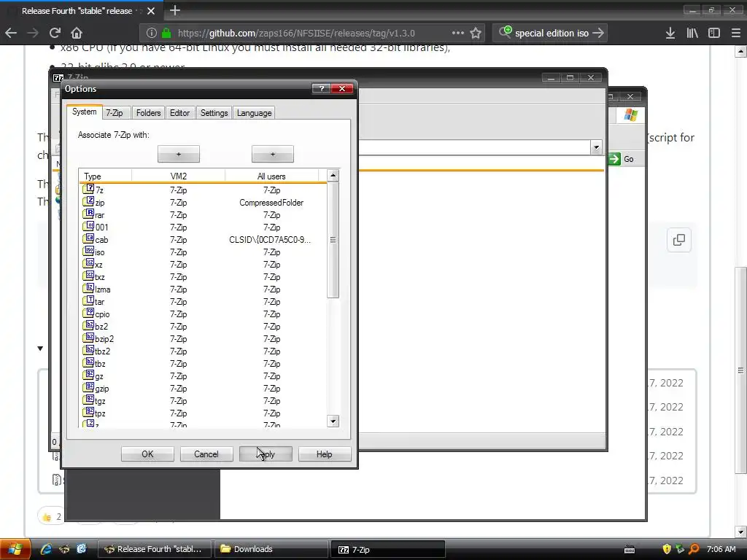This screenshot has width=747, height=560.
Task: Collapse the Assets triangle on GitHub page
Action: point(41,349)
